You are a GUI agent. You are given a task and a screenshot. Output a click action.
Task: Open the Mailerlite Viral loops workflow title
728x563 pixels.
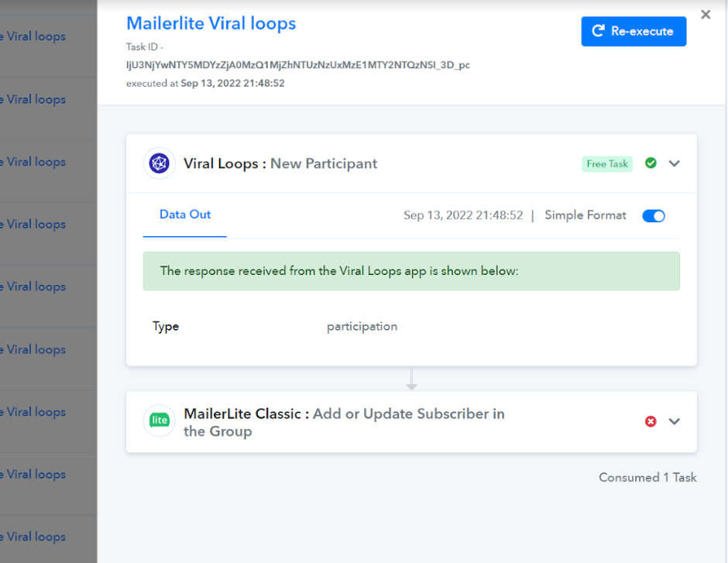click(x=211, y=23)
